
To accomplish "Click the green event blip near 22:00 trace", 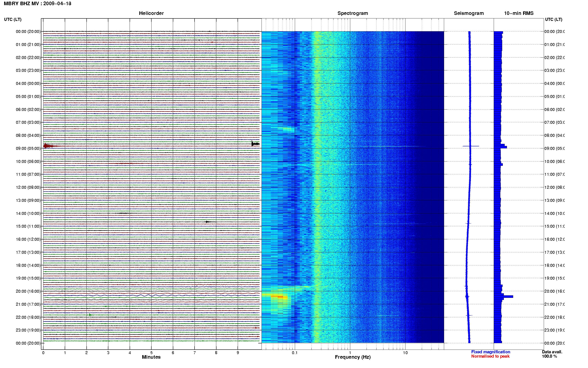I will (90, 315).
